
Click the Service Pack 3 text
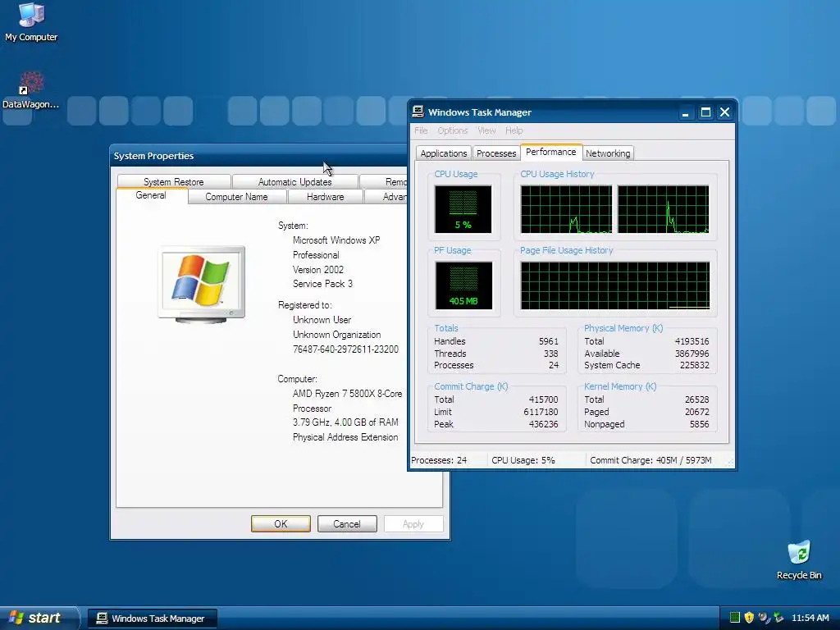322,284
